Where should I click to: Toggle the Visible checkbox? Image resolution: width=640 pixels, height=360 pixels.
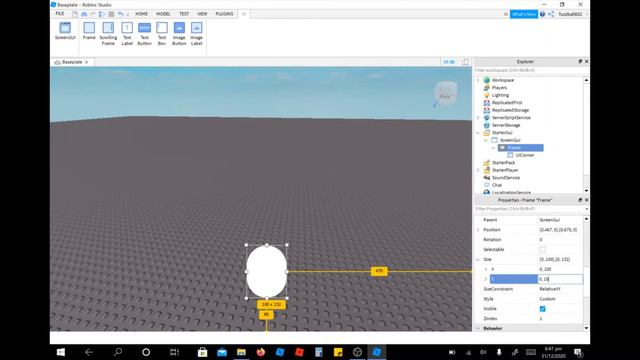pos(542,309)
